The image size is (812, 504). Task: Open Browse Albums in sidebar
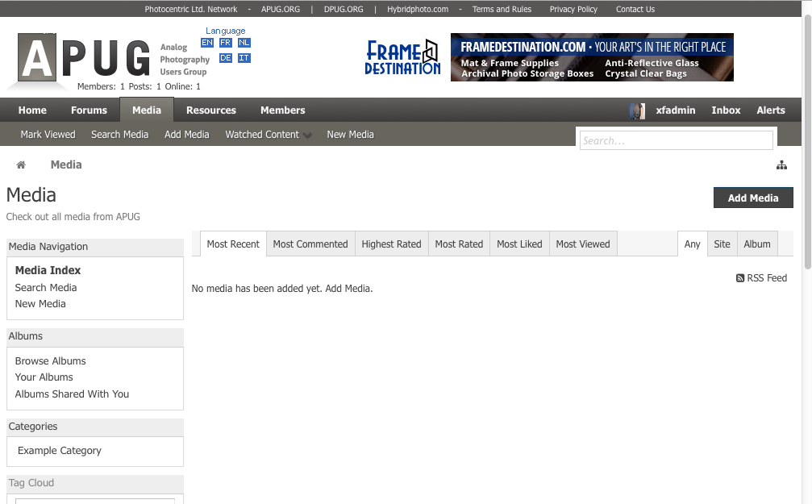tap(50, 361)
